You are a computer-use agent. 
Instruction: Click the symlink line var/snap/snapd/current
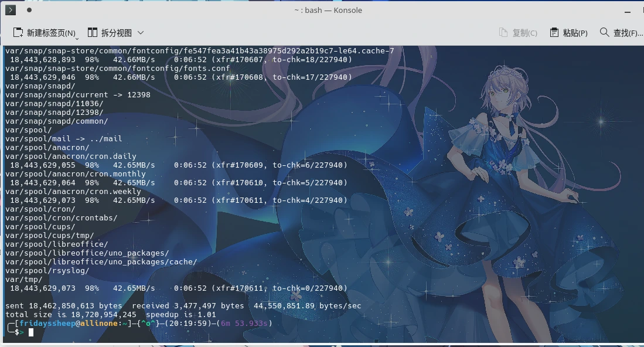click(76, 94)
